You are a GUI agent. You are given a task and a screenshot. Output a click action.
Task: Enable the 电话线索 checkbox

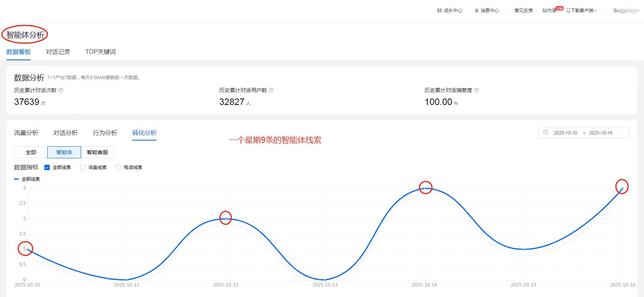(x=118, y=167)
